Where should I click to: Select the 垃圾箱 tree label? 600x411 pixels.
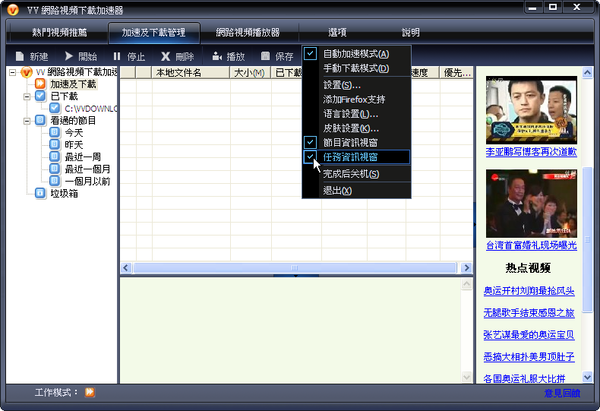pos(64,193)
